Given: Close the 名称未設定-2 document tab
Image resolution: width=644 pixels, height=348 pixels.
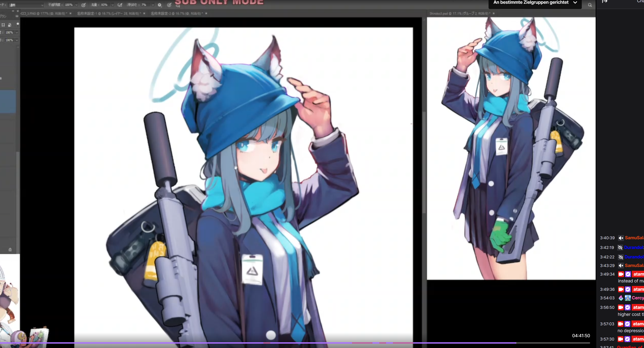Looking at the screenshot, I should pos(206,13).
